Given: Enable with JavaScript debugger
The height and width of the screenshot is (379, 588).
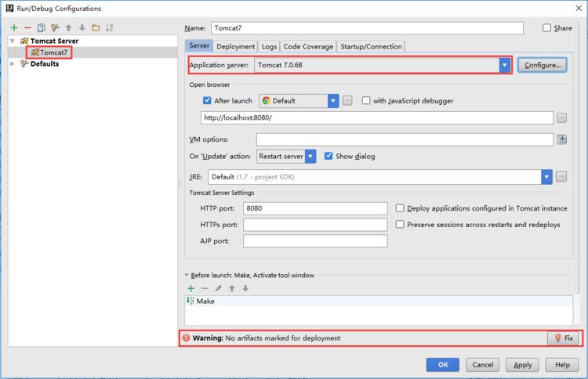Looking at the screenshot, I should [366, 100].
